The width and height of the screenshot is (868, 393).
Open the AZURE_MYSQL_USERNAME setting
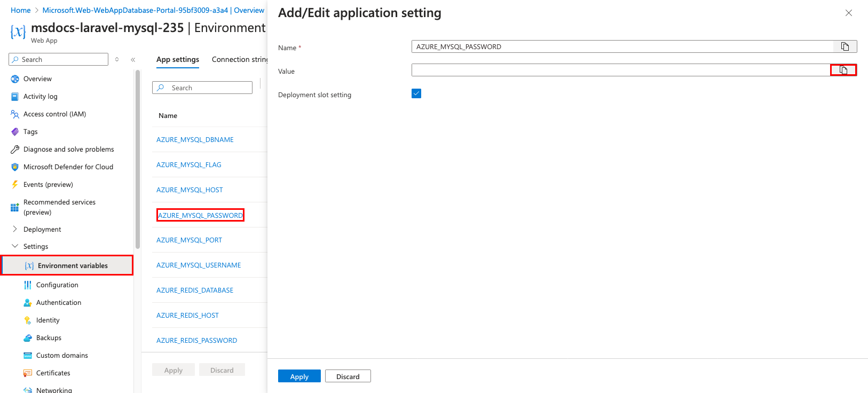199,265
